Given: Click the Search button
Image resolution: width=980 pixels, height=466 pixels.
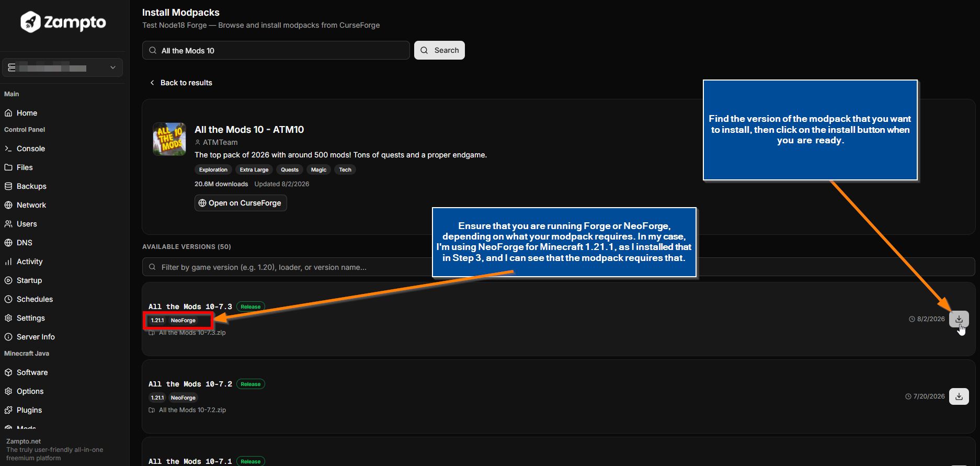Looking at the screenshot, I should point(439,50).
